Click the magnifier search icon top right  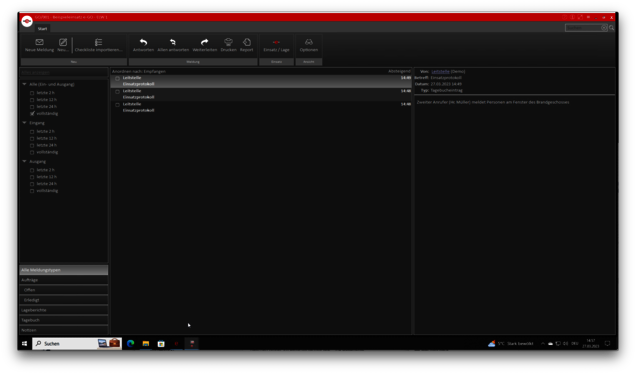tap(611, 28)
